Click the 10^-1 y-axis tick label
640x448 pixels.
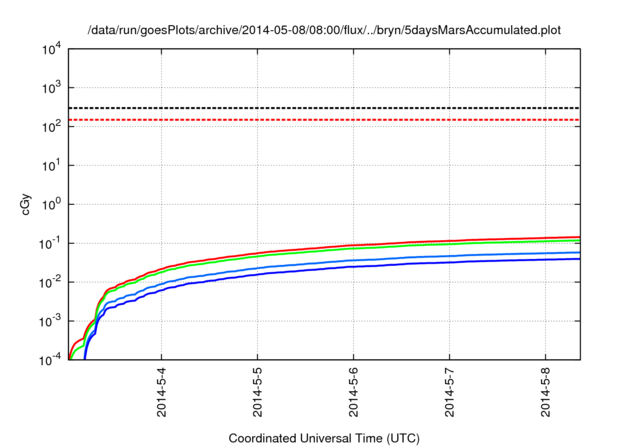(x=50, y=243)
